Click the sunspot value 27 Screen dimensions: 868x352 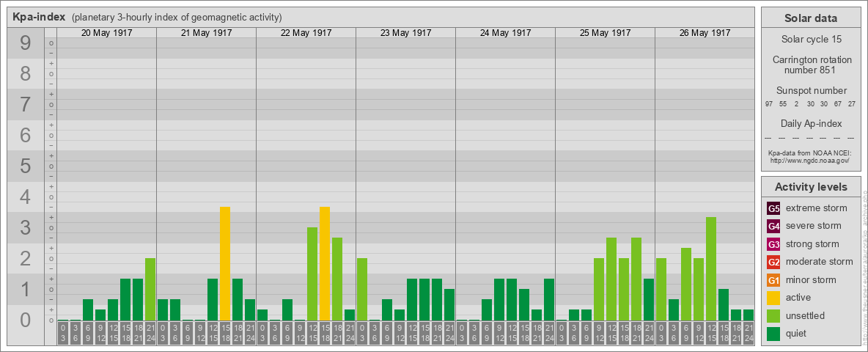(x=853, y=104)
